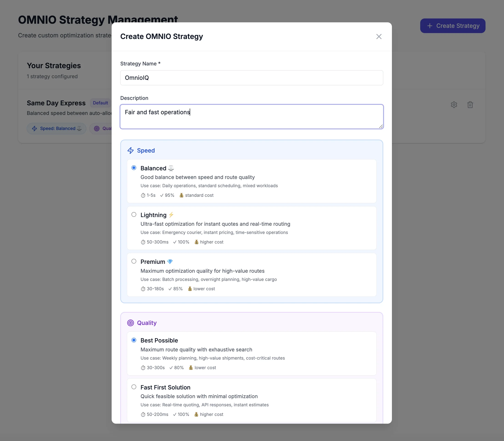Click the stopwatch icon next to 50-300ms
The height and width of the screenshot is (441, 504).
(143, 242)
